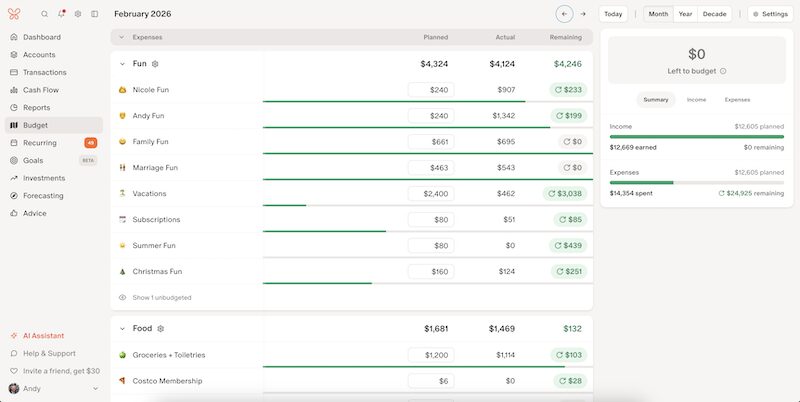
Task: Toggle rollover on Nicole Fun $233 remaining
Action: click(x=568, y=90)
